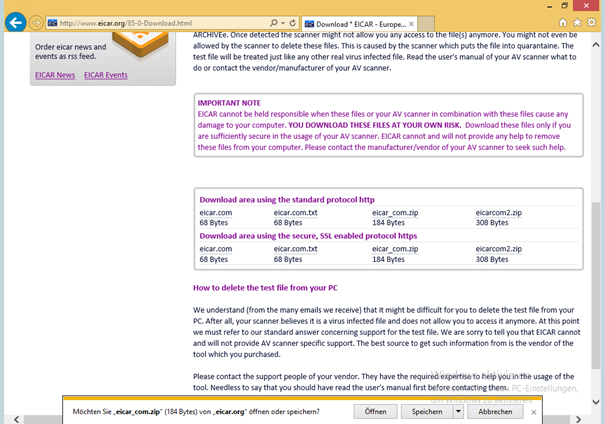The image size is (605, 424).
Task: Minimize the browser window
Action: [x=549, y=6]
